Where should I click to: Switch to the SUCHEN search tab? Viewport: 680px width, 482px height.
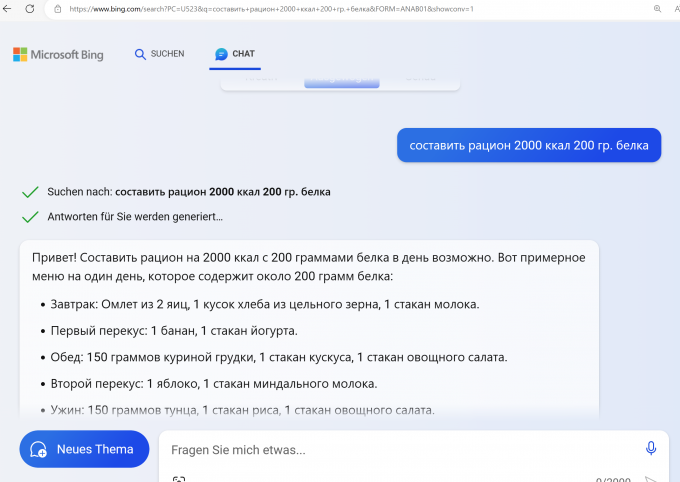coord(159,54)
